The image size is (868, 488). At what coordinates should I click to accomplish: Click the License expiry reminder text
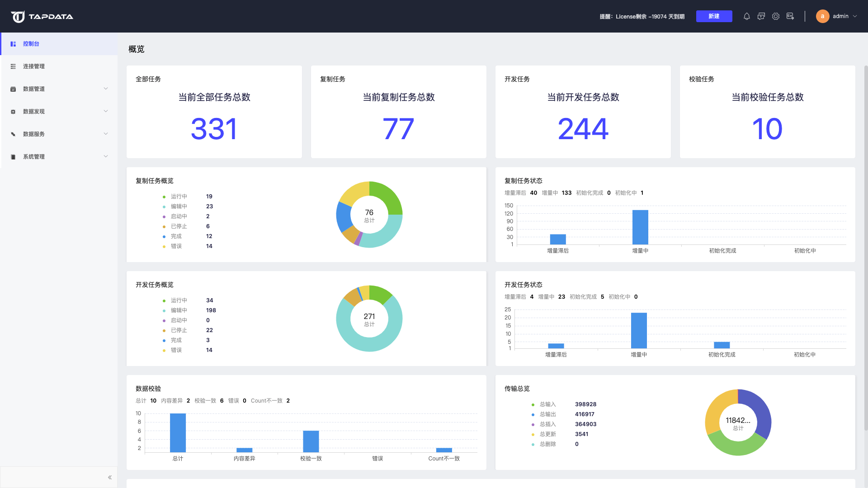pyautogui.click(x=642, y=16)
